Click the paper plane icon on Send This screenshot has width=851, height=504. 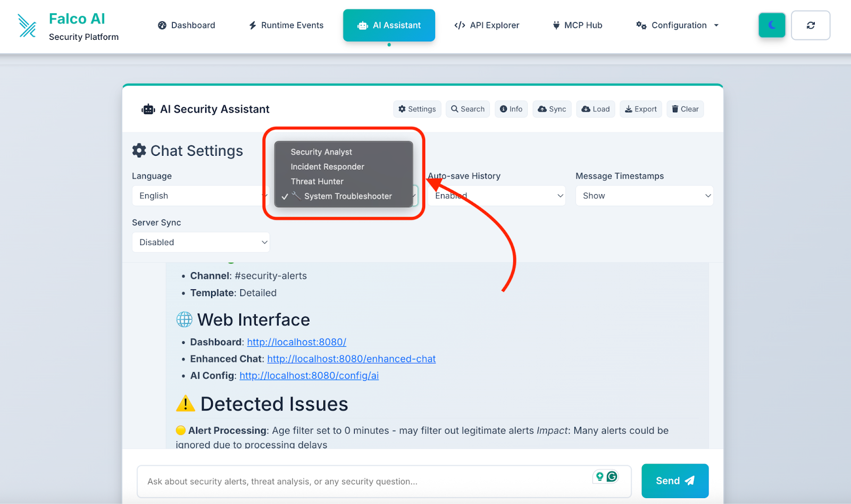(690, 481)
